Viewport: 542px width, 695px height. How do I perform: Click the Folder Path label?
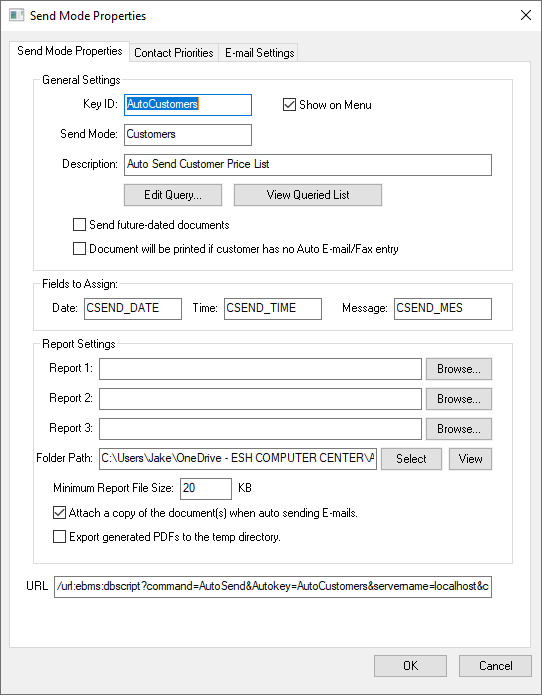64,458
